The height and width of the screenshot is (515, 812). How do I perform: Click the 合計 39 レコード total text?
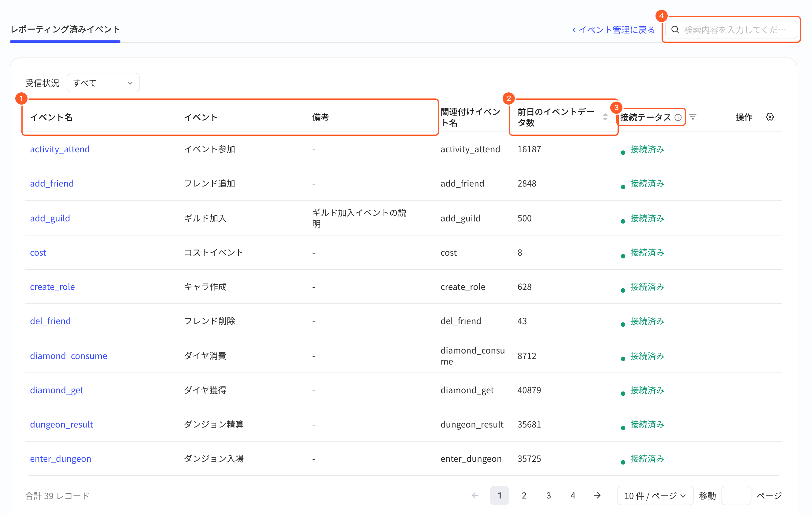tap(57, 495)
